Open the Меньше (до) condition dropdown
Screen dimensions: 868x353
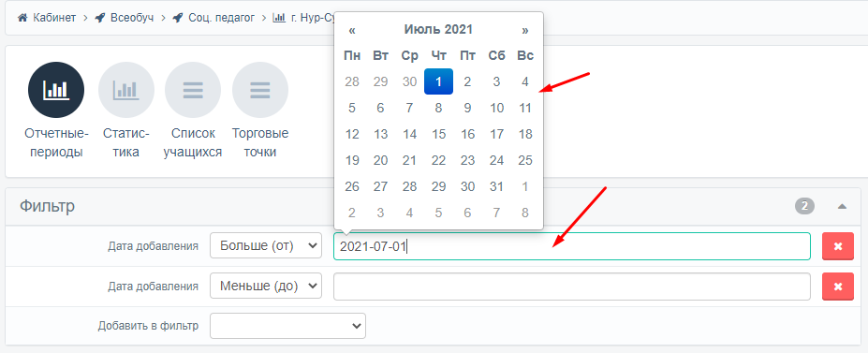(x=266, y=287)
